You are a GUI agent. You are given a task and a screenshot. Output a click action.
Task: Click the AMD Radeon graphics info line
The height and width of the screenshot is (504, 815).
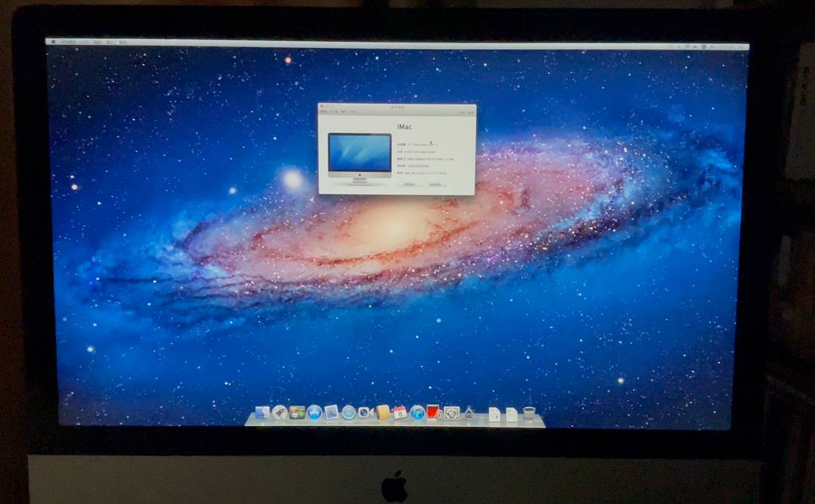[426, 159]
